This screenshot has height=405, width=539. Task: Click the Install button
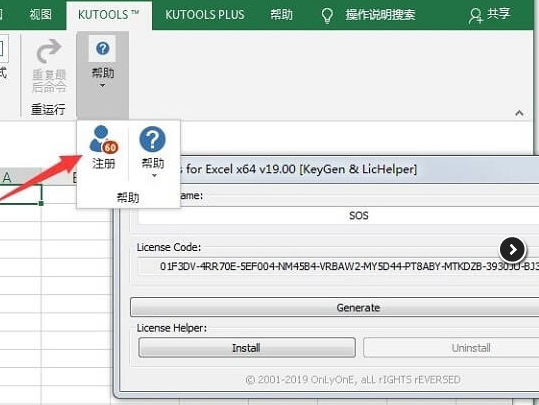pyautogui.click(x=246, y=348)
